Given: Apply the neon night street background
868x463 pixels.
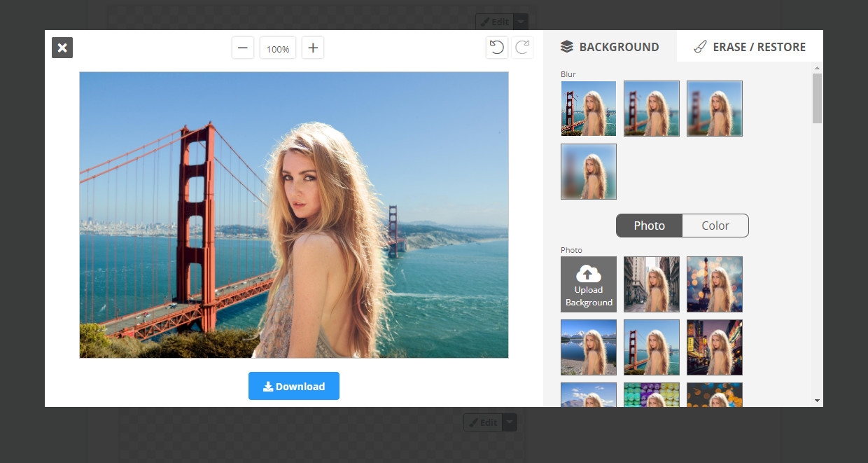Looking at the screenshot, I should [x=715, y=347].
